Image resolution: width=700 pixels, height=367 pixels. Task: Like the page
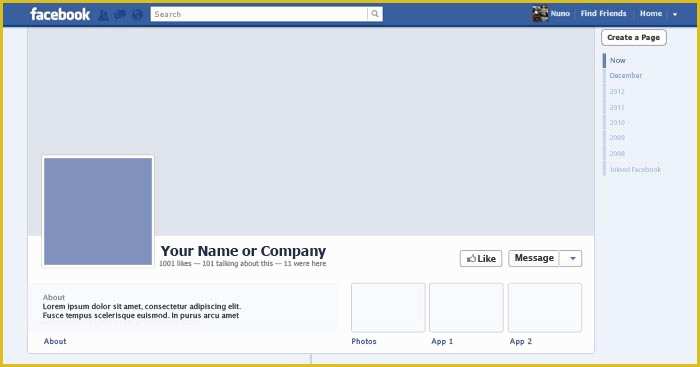481,259
